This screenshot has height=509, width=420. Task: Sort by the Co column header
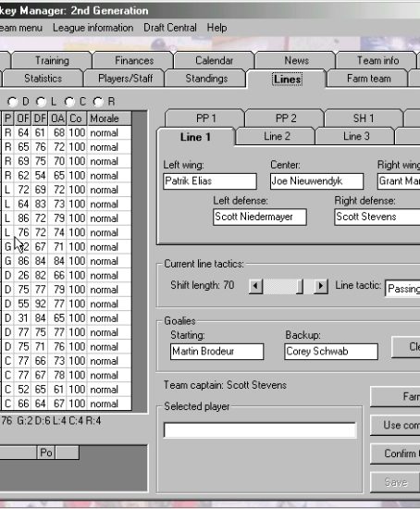[x=77, y=118]
